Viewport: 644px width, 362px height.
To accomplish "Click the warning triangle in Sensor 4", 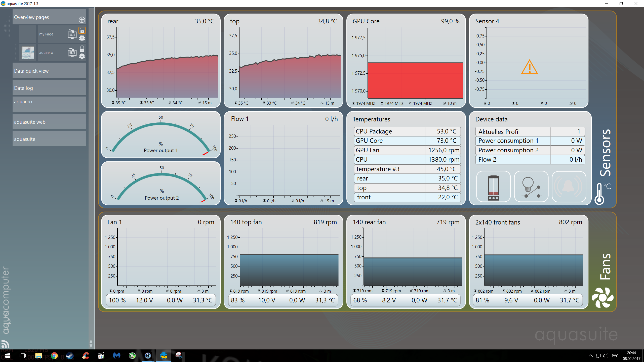I will (x=529, y=67).
